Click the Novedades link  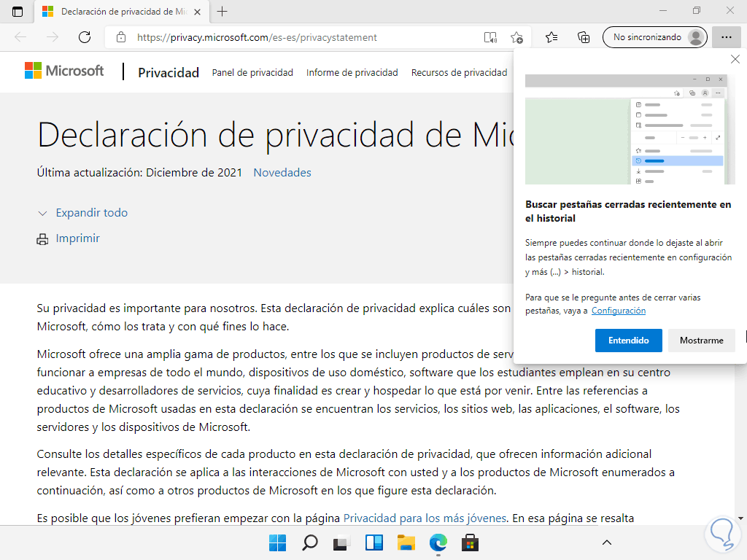282,172
